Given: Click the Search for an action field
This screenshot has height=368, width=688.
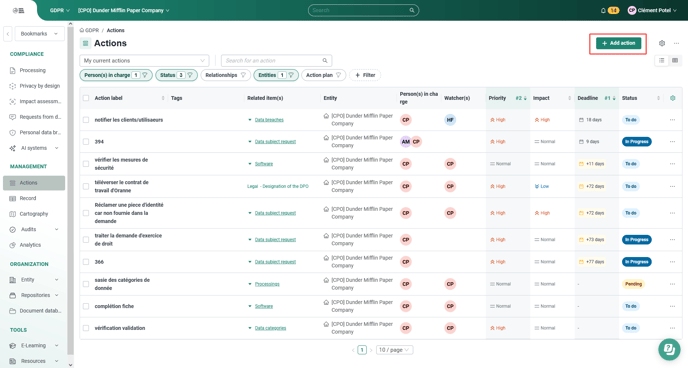Looking at the screenshot, I should coord(276,61).
